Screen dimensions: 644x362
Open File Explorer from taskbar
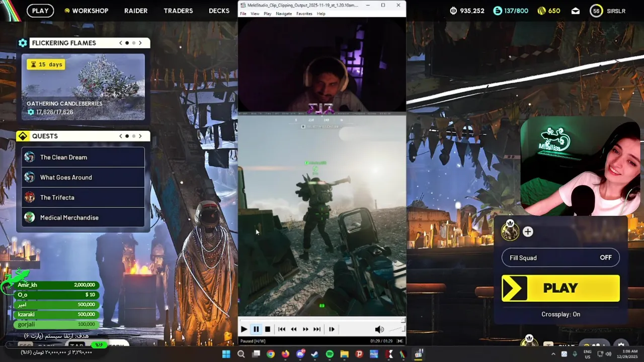[x=345, y=354]
